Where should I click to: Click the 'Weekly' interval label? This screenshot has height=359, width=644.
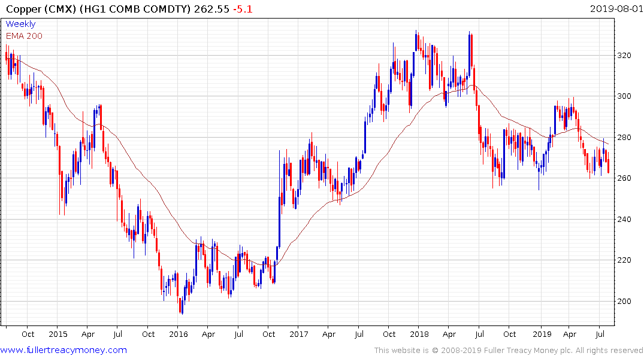[x=20, y=24]
